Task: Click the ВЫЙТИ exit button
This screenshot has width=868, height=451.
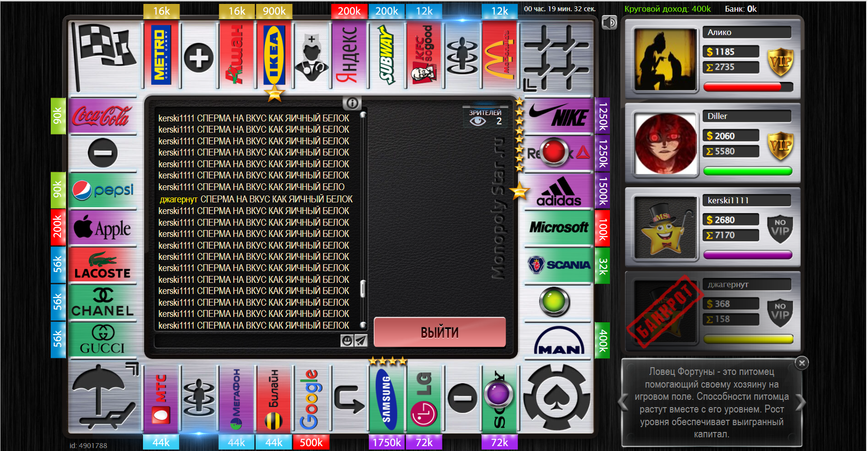Action: 440,332
